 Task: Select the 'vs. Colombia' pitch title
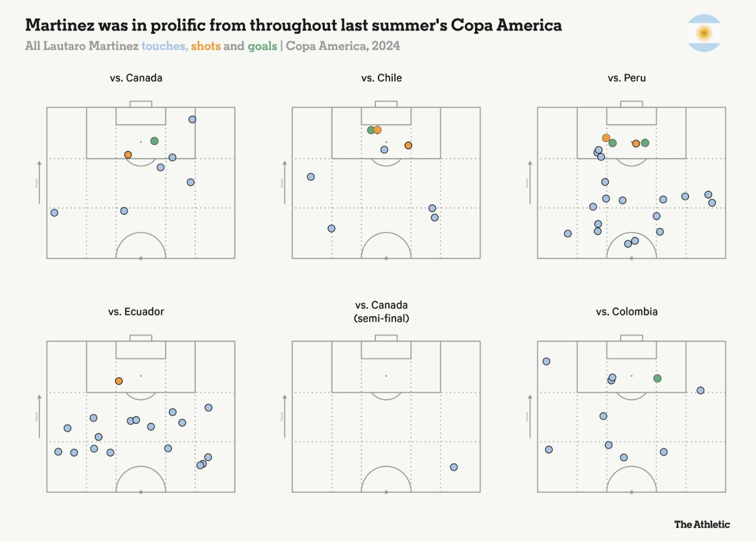point(627,312)
